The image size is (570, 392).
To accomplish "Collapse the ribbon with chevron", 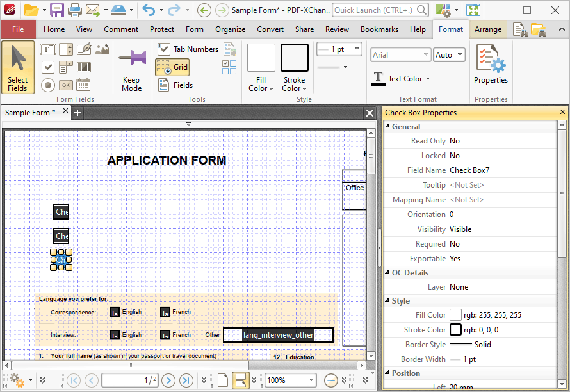I will [562, 29].
